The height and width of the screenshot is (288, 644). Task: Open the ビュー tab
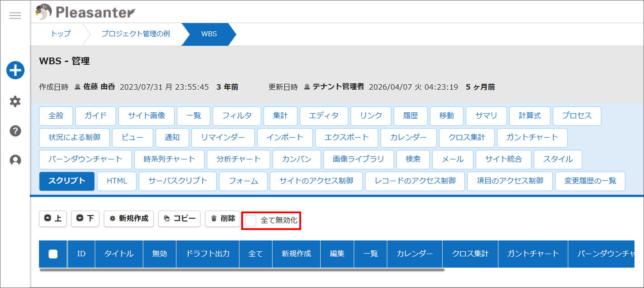pyautogui.click(x=132, y=137)
